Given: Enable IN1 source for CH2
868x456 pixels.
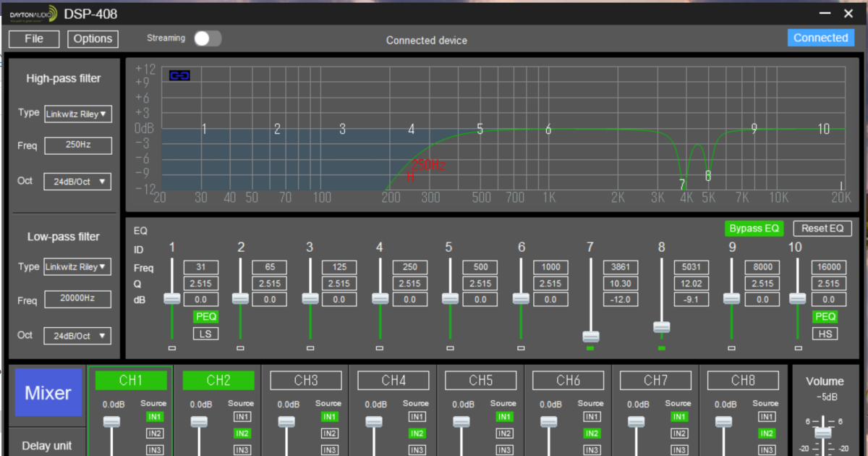Looking at the screenshot, I should [x=242, y=417].
